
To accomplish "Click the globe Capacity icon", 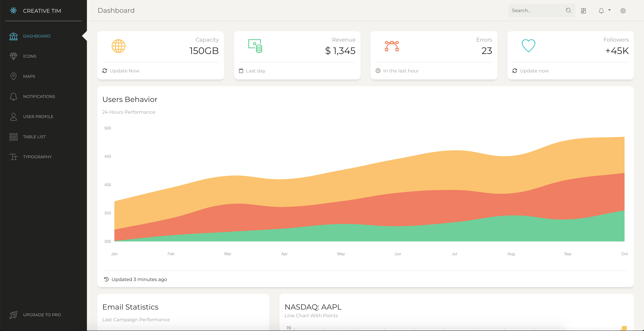I will 118,46.
